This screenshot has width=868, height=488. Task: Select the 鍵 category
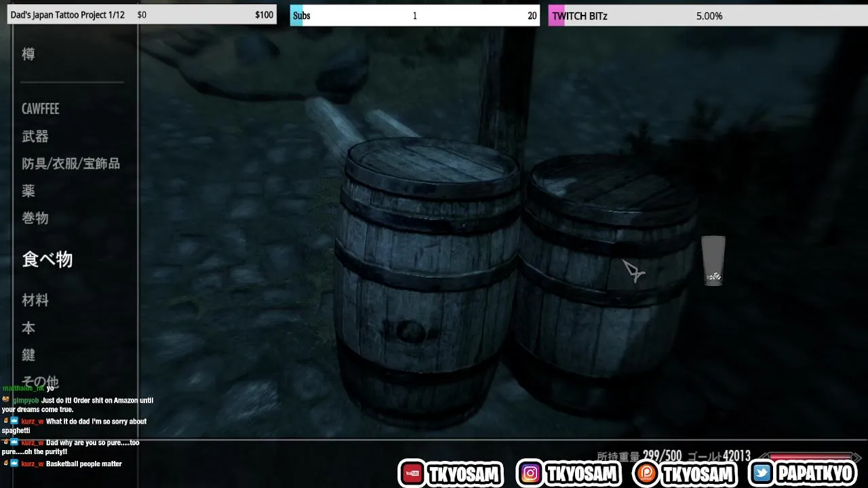tap(28, 354)
